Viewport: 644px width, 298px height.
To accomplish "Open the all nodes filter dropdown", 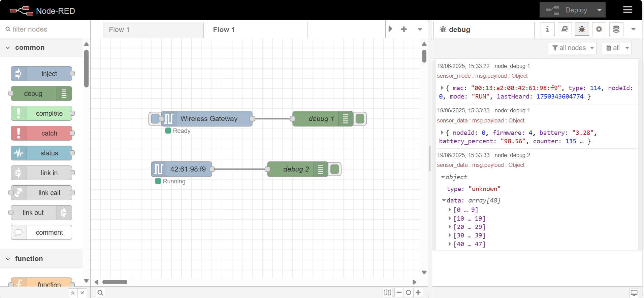I will click(x=573, y=48).
